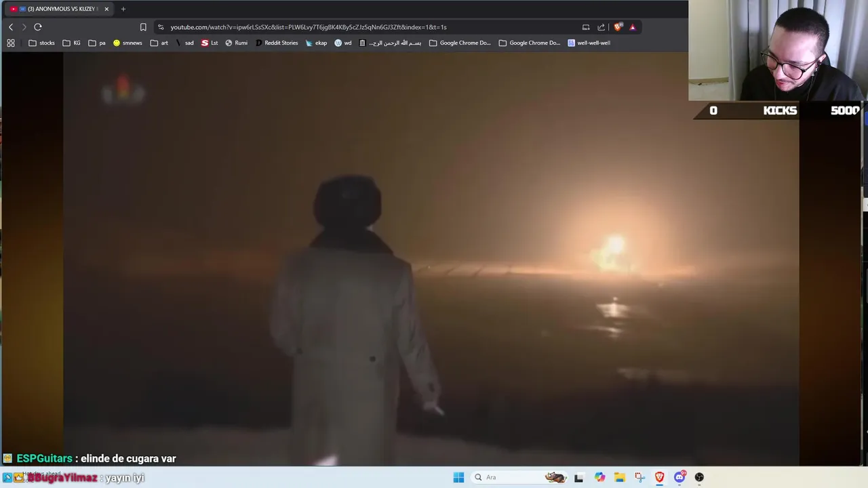Screen dimensions: 868x488
Task: Close the ANONYMOUS VS KUZEY tab
Action: click(106, 9)
